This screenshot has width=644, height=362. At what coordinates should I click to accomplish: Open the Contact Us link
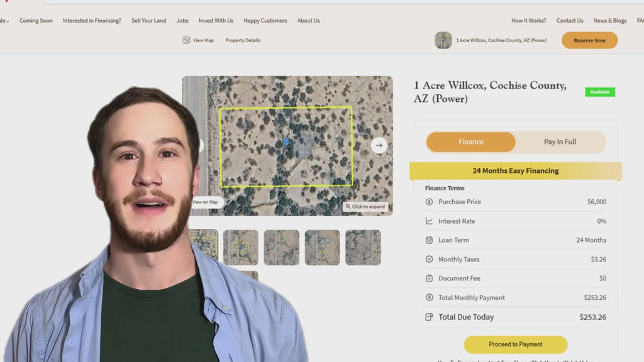569,21
